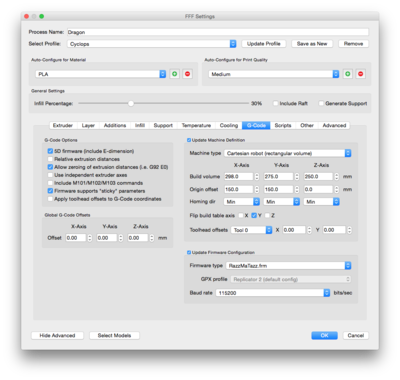Switch to the Cooling tab
Screen dimensions: 400x380
(229, 125)
